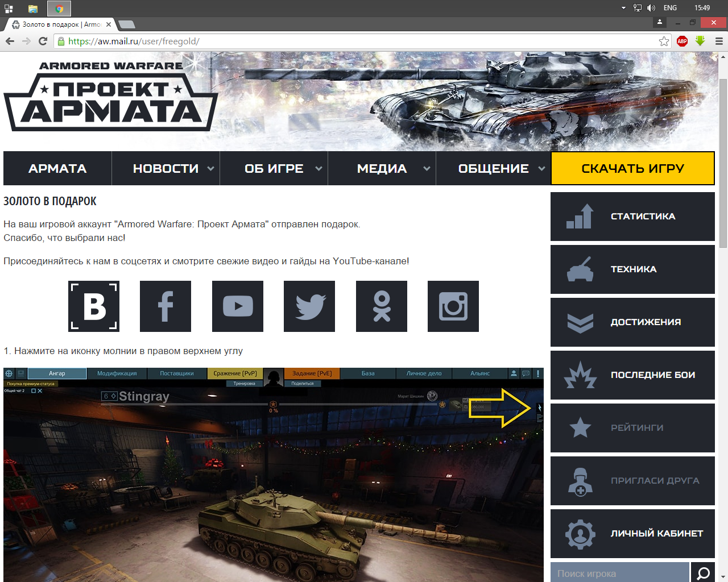Viewport: 728px width, 582px height.
Task: Open the VKontakte social icon
Action: click(x=94, y=306)
